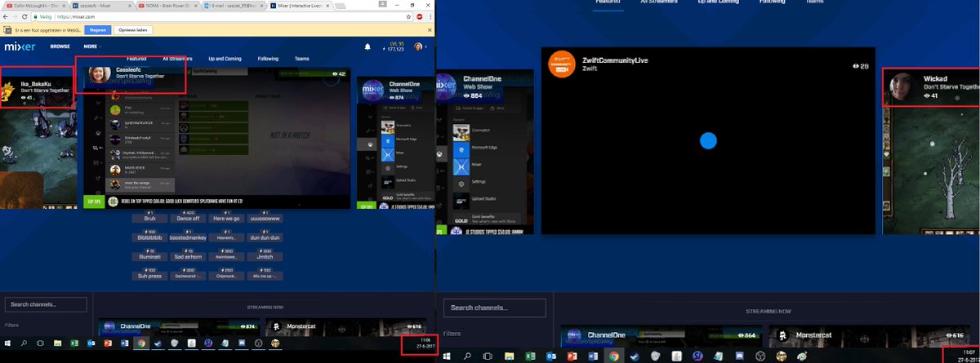
Task: Reload the page with Chrome's refresh icon
Action: pos(24,16)
